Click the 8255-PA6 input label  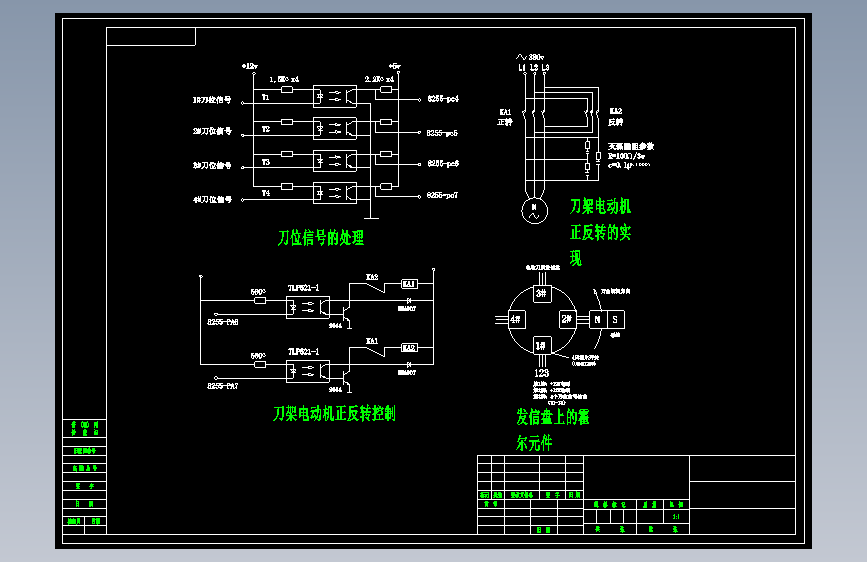(223, 322)
